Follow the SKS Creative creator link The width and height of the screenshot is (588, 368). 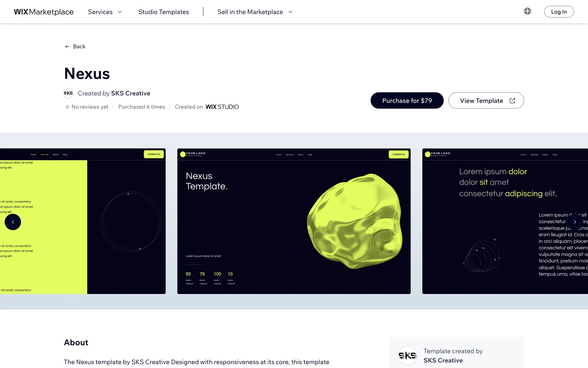[x=130, y=93]
